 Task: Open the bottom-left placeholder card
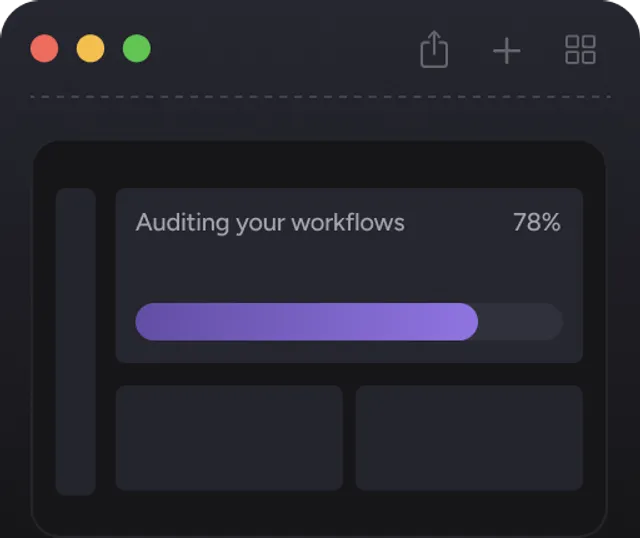[x=229, y=438]
